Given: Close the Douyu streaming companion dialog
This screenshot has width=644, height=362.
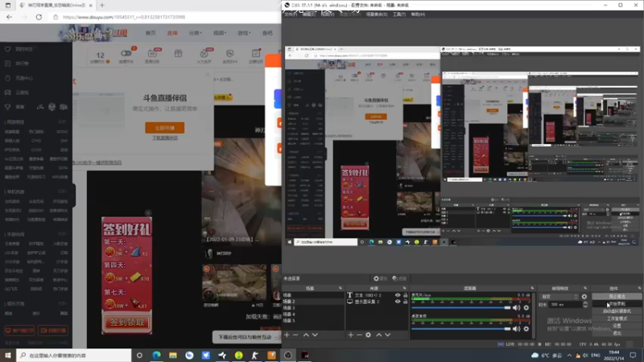Looking at the screenshot, I should (208, 74).
